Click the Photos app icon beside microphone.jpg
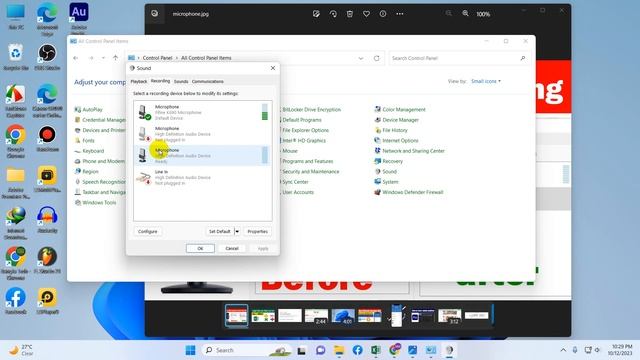Image resolution: width=640 pixels, height=360 pixels. pyautogui.click(x=155, y=13)
